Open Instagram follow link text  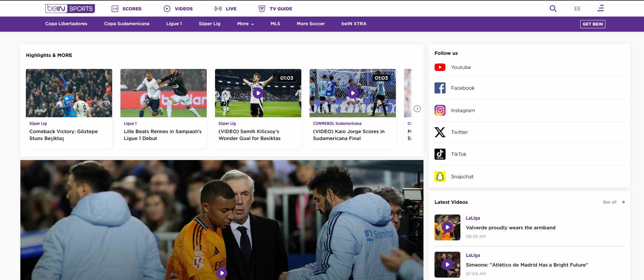coord(463,110)
